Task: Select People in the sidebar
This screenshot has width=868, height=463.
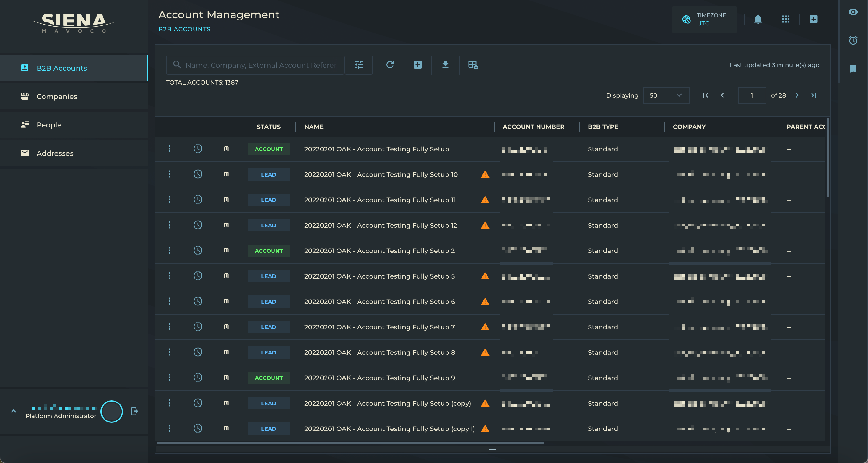Action: coord(49,125)
